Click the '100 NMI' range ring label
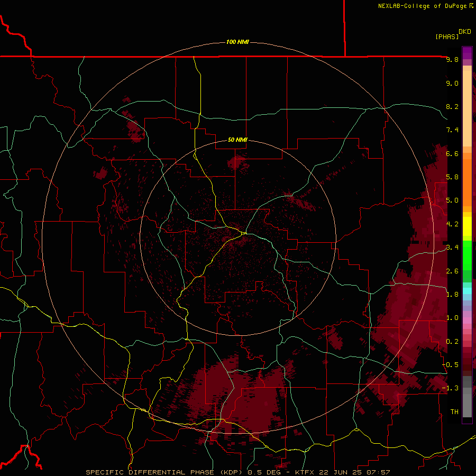This screenshot has width=476, height=476. [x=237, y=42]
